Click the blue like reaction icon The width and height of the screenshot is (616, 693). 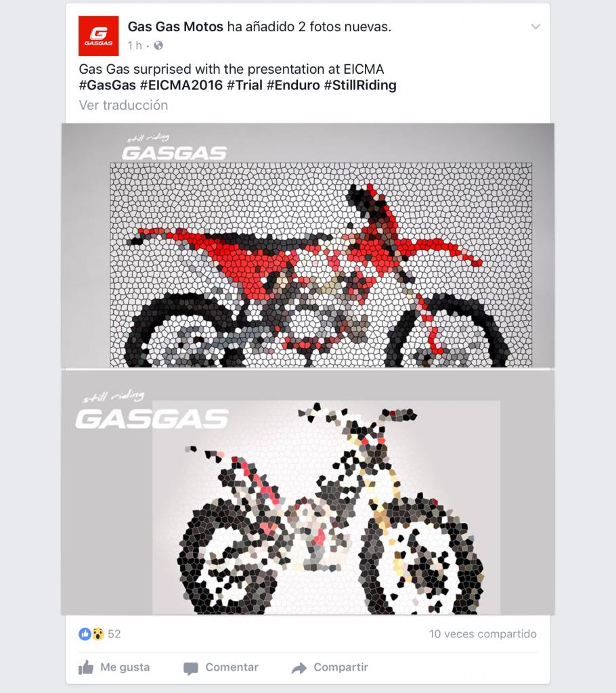[x=85, y=633]
